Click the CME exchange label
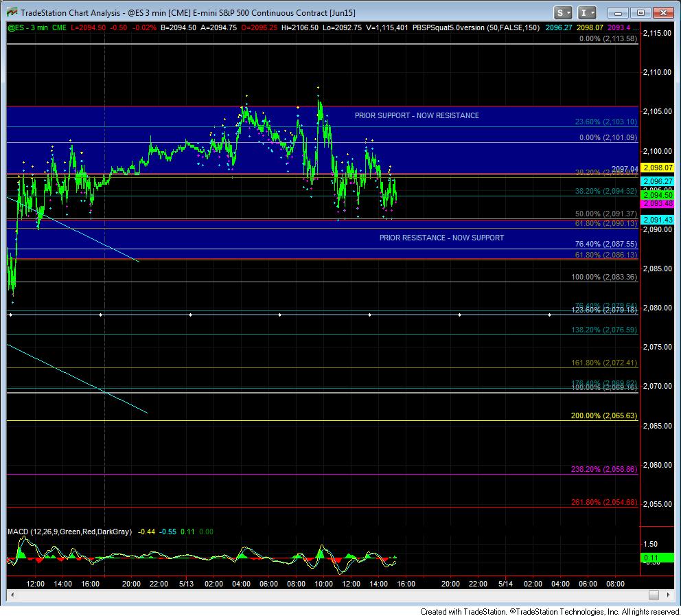 coord(59,27)
